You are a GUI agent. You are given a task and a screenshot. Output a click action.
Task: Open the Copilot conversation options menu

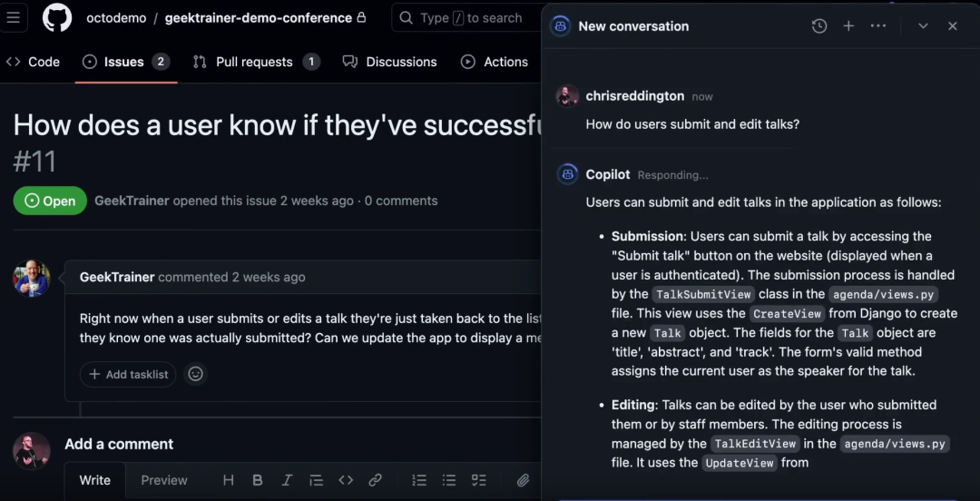coord(877,26)
